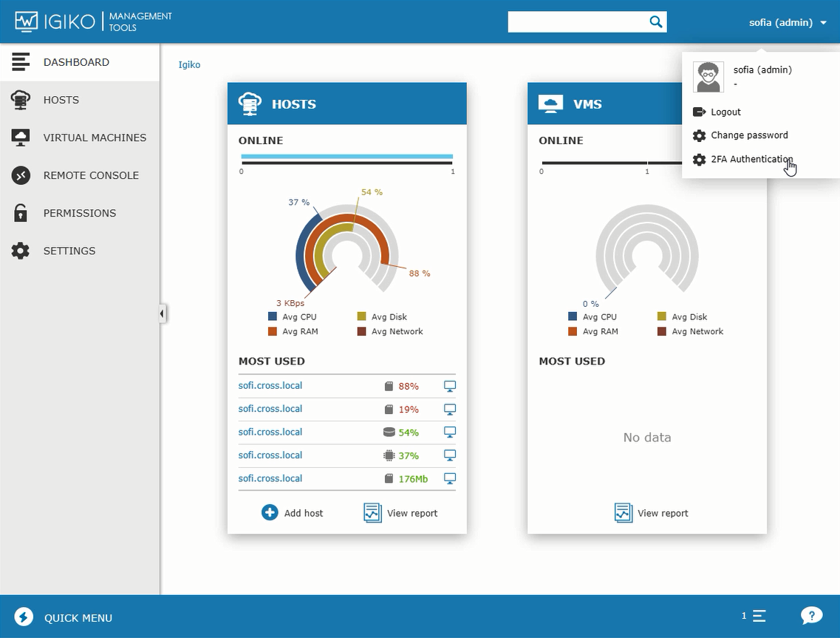Click the monitor icon in the 19% row

450,410
